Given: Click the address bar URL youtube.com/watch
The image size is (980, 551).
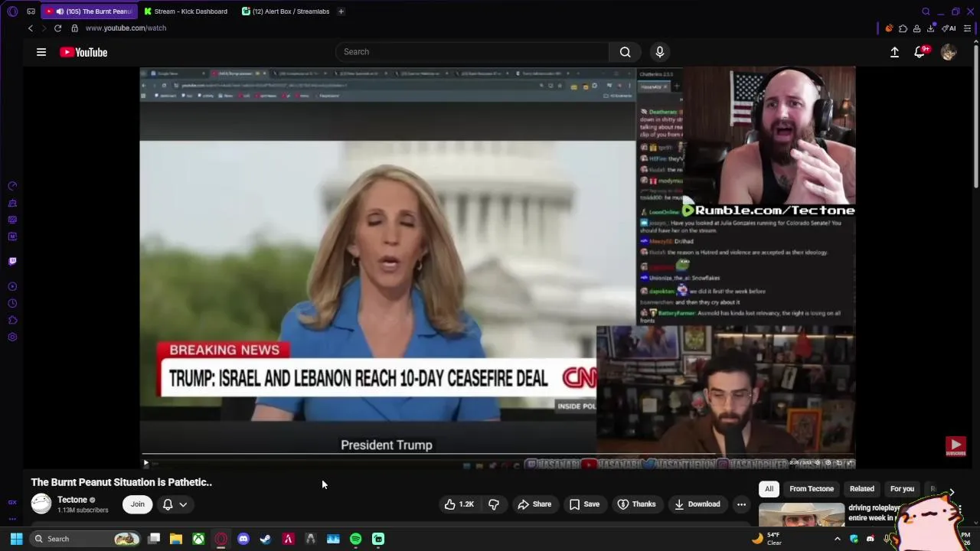Looking at the screenshot, I should coord(126,28).
